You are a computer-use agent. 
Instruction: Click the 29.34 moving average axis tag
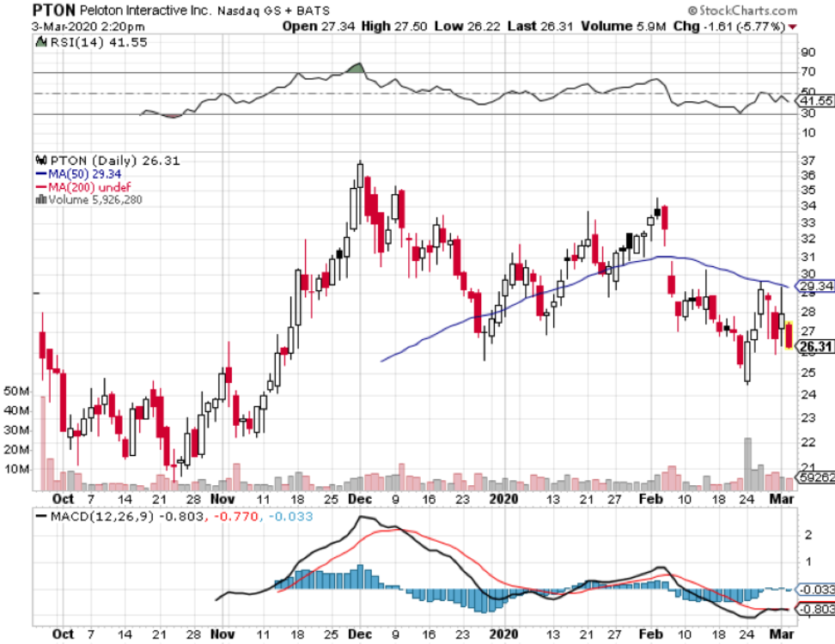pos(815,286)
